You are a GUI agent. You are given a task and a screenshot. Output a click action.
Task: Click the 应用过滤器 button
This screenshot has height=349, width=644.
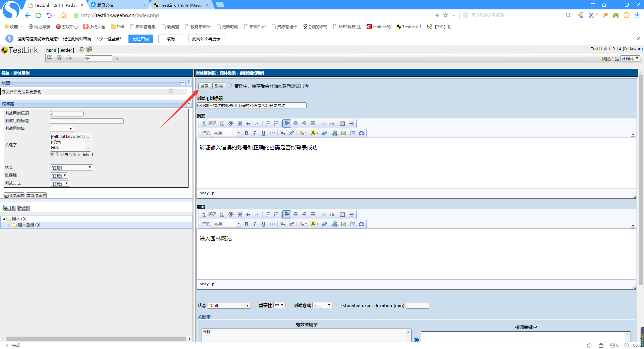click(14, 195)
